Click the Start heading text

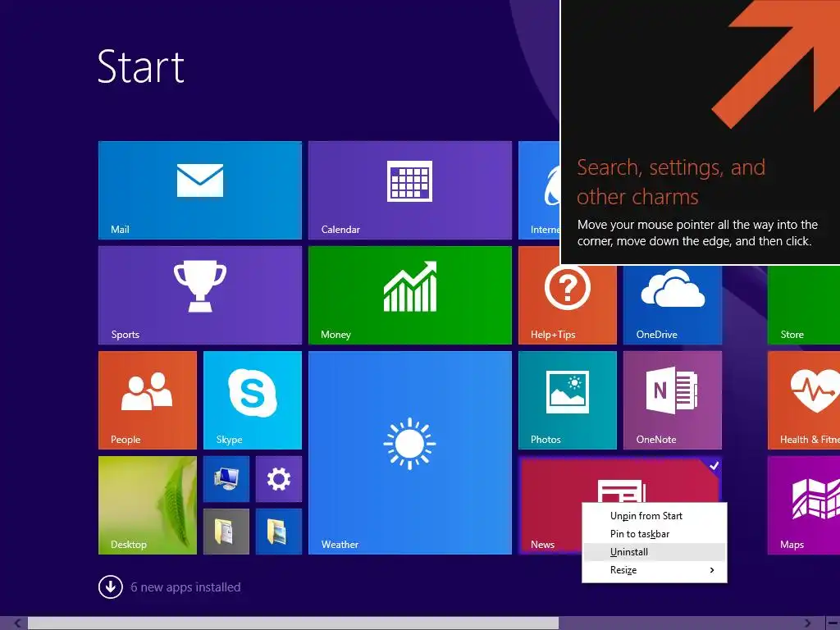click(x=141, y=66)
